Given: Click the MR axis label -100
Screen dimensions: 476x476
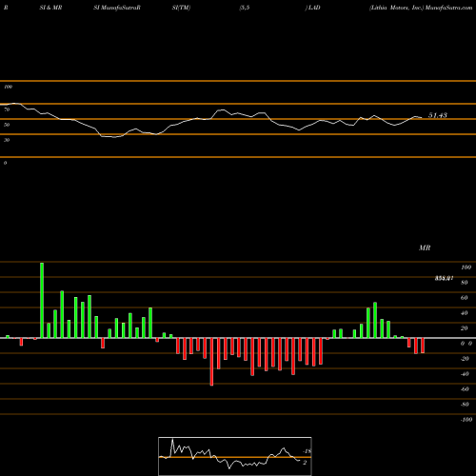Looking at the screenshot, I should [x=466, y=420].
